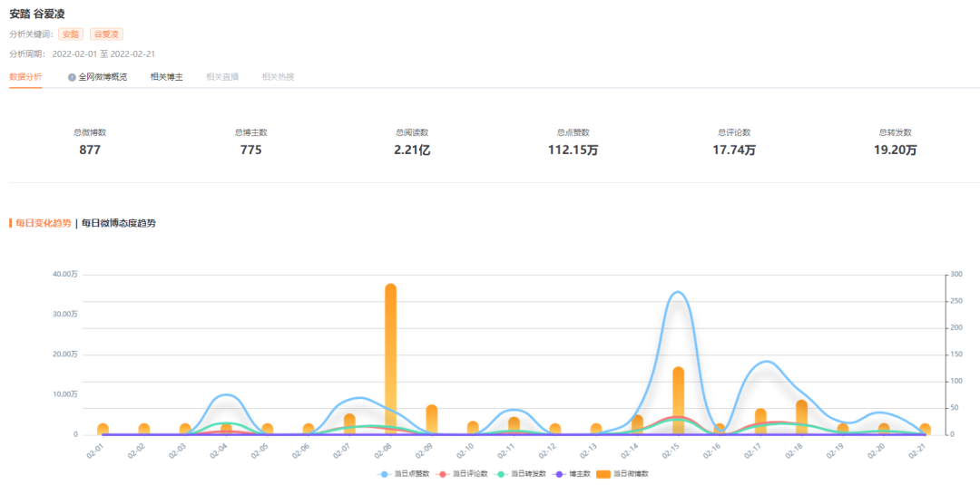The image size is (980, 485).
Task: Click the 总评论数 value 17.74万
Action: 734,150
